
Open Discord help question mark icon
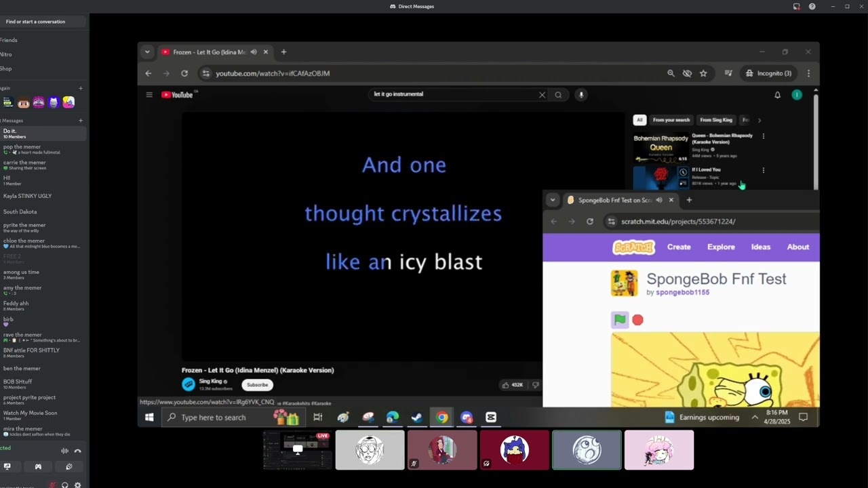(812, 6)
